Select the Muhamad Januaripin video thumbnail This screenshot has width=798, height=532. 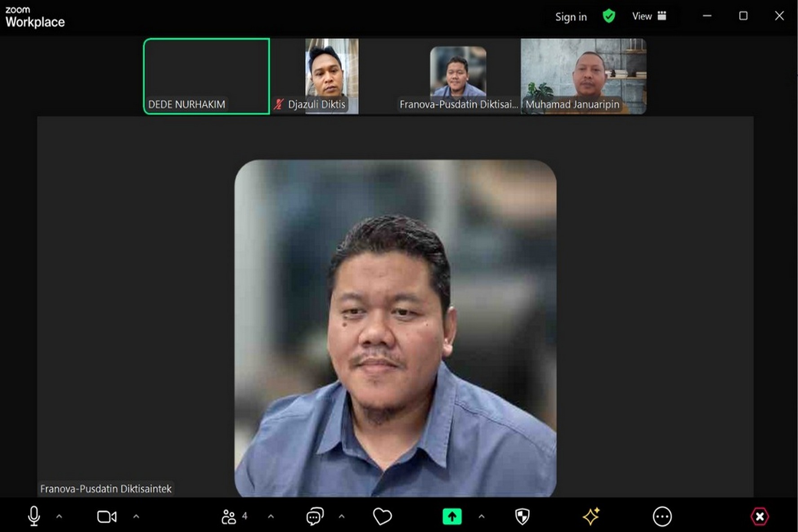click(x=583, y=76)
